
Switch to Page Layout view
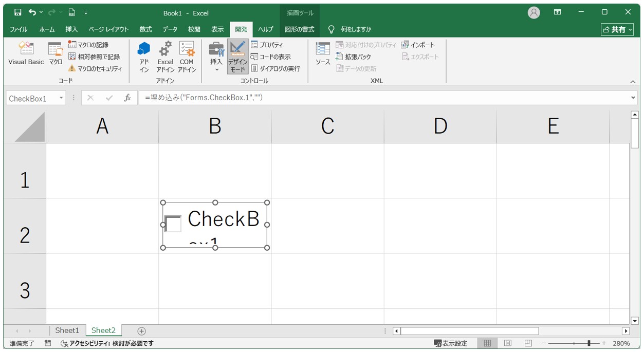pos(508,343)
